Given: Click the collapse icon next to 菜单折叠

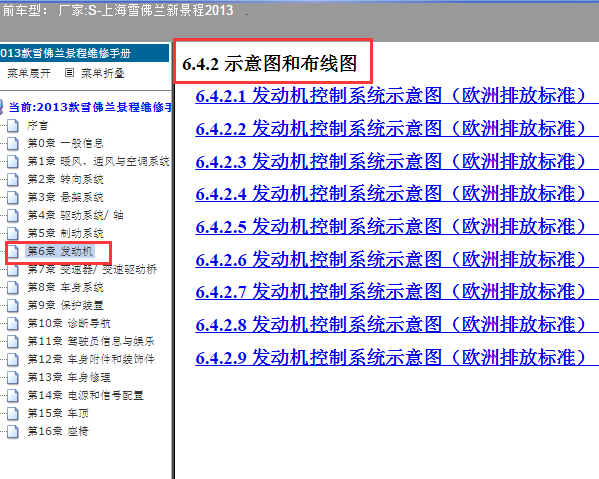Looking at the screenshot, I should tap(69, 73).
